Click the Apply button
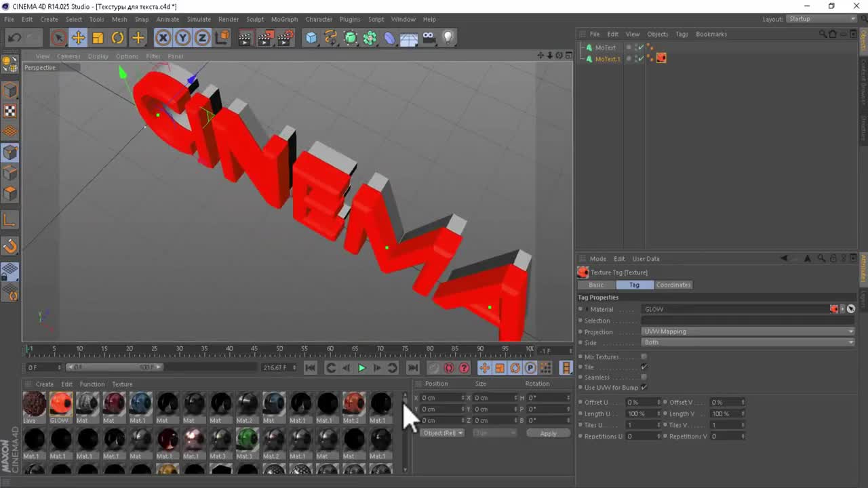Image resolution: width=868 pixels, height=488 pixels. [x=548, y=433]
